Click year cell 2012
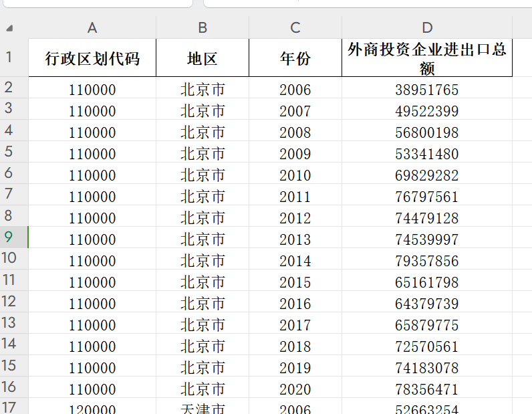Screen dimensions: 532x414 (295, 216)
